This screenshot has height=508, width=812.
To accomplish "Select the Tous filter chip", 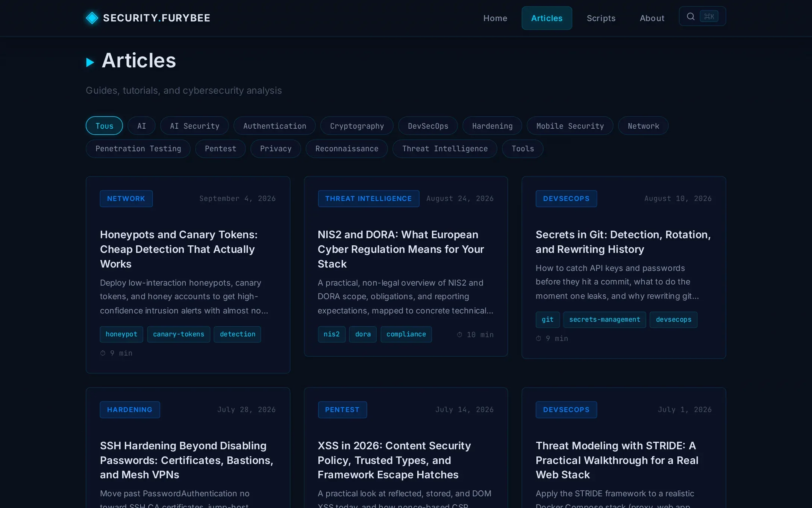I will point(104,126).
